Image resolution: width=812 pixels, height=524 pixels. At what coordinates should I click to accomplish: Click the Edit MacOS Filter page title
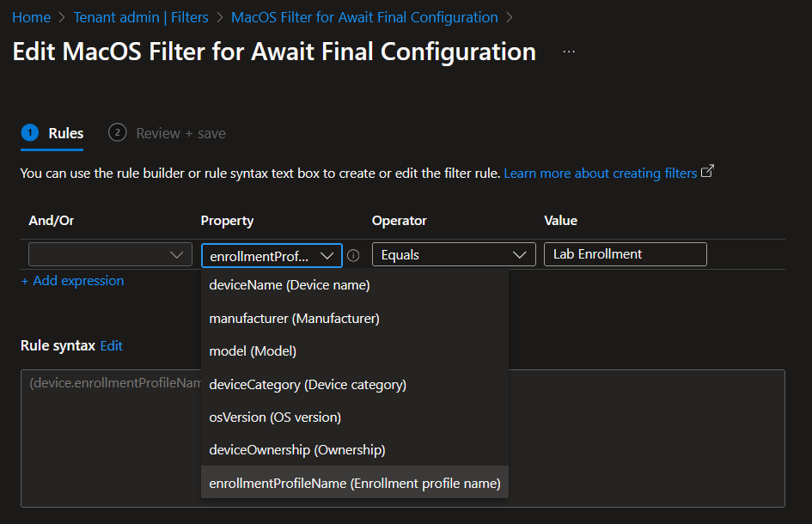[x=274, y=52]
